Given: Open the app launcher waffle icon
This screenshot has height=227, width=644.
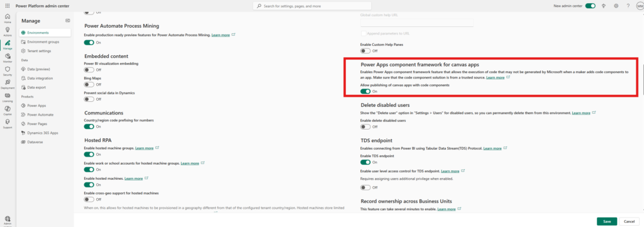Looking at the screenshot, I should [8, 6].
